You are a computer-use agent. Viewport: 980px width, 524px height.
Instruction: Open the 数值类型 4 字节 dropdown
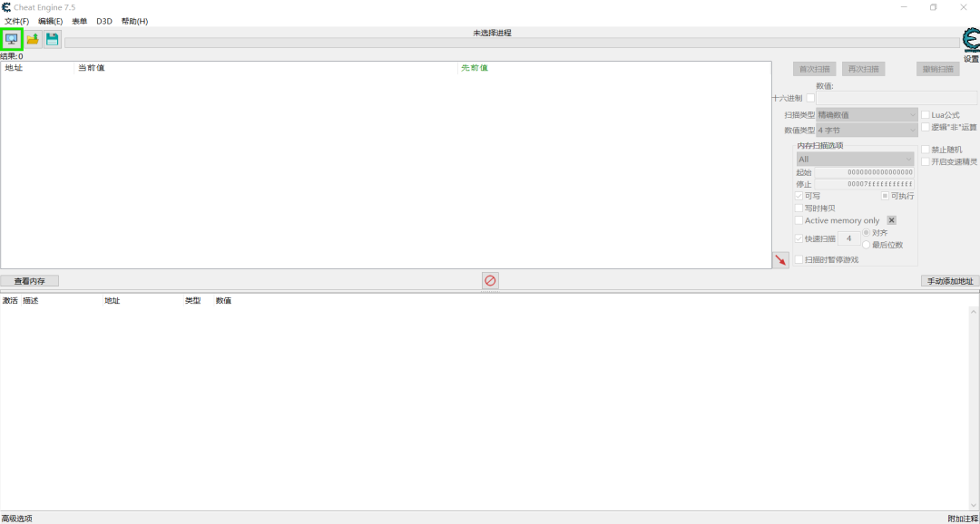pyautogui.click(x=867, y=131)
